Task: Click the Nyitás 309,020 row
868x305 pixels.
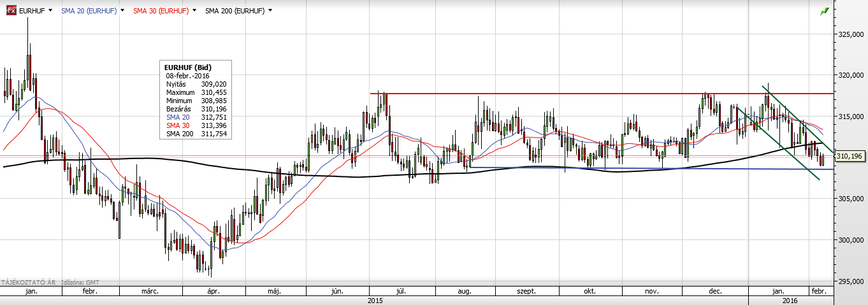Action: 196,84
